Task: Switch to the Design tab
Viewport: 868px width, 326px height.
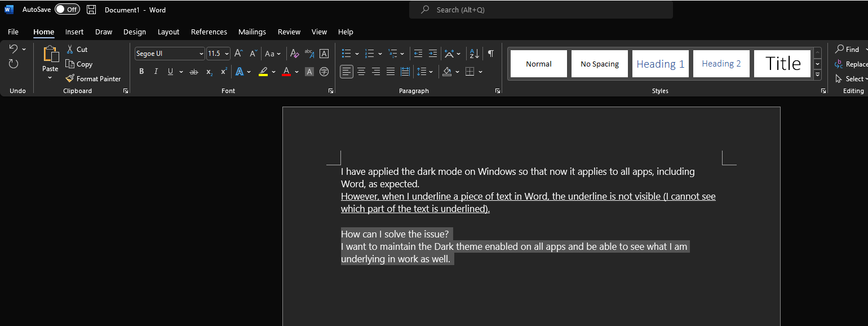Action: (x=135, y=32)
